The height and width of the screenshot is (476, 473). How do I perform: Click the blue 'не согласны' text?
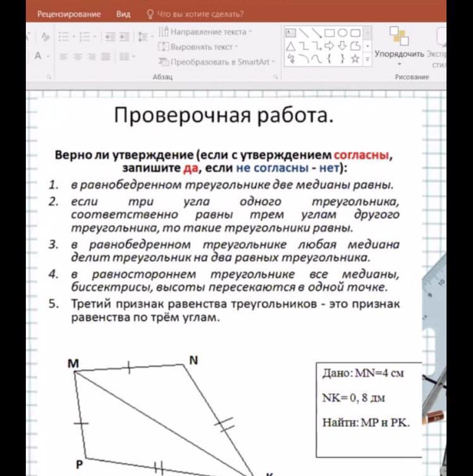click(272, 168)
